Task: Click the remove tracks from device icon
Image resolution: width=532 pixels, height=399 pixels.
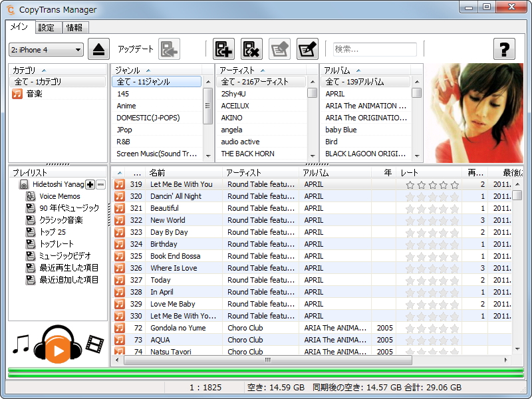Action: [251, 49]
